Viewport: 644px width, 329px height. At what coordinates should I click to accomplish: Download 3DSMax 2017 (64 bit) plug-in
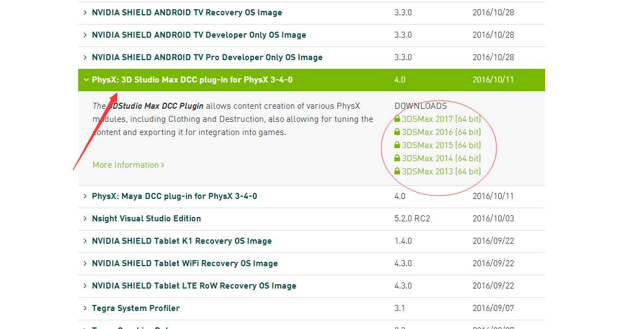click(x=441, y=119)
